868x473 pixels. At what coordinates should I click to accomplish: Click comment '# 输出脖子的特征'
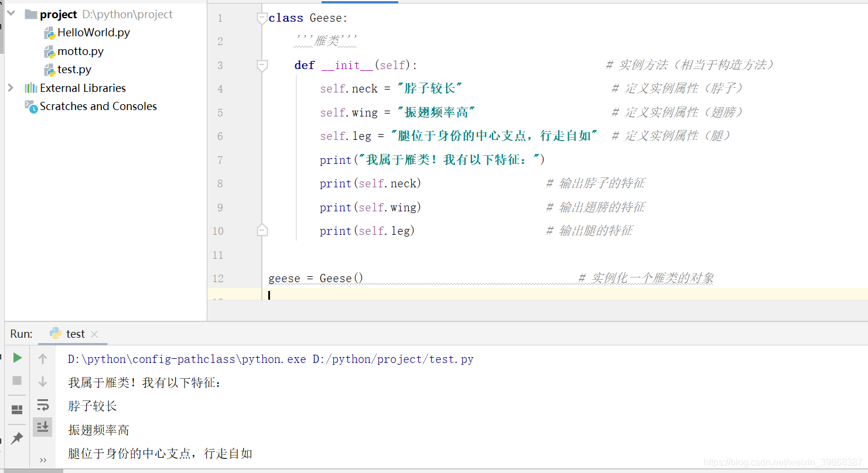tap(596, 183)
